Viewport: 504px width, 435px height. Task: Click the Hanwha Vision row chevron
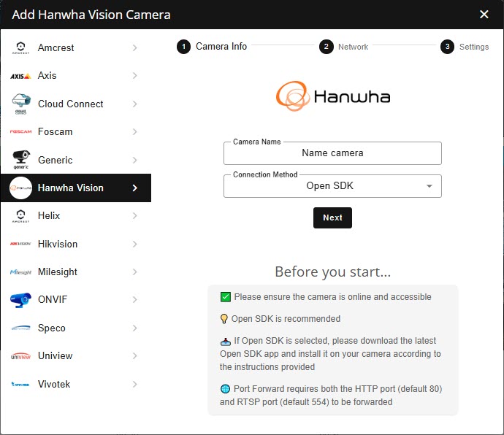point(135,188)
